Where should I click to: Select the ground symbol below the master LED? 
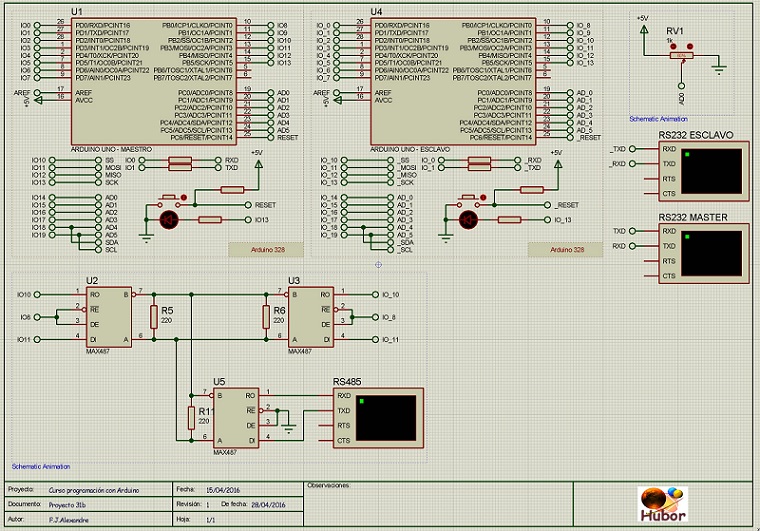(146, 238)
